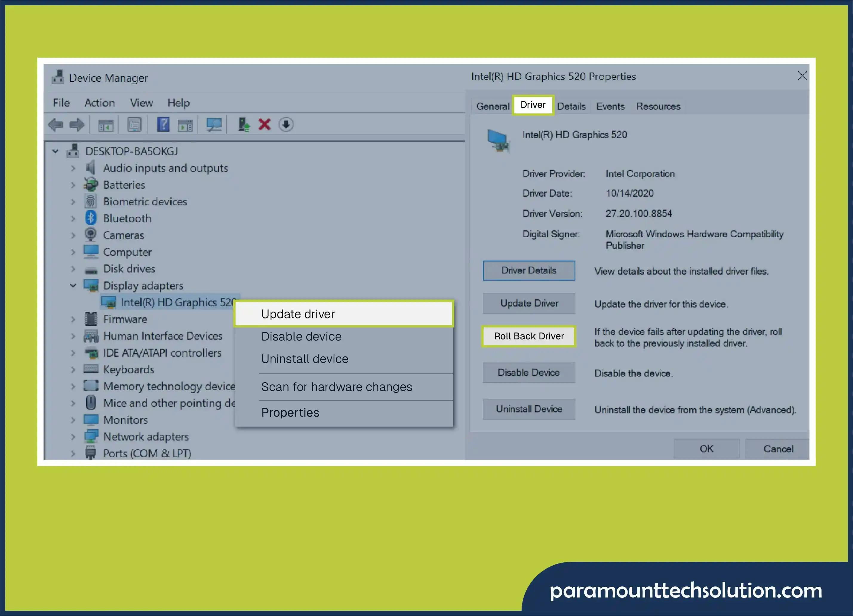Open the Help menu

pos(179,103)
